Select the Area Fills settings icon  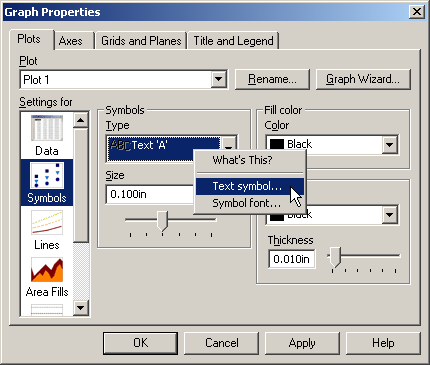pyautogui.click(x=47, y=277)
